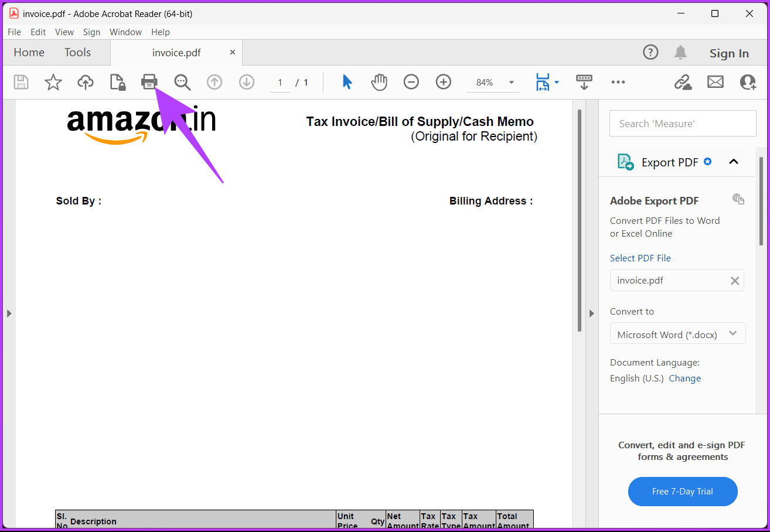Click the copy icon beside Adobe Export PDF
This screenshot has height=532, width=770.
738,199
